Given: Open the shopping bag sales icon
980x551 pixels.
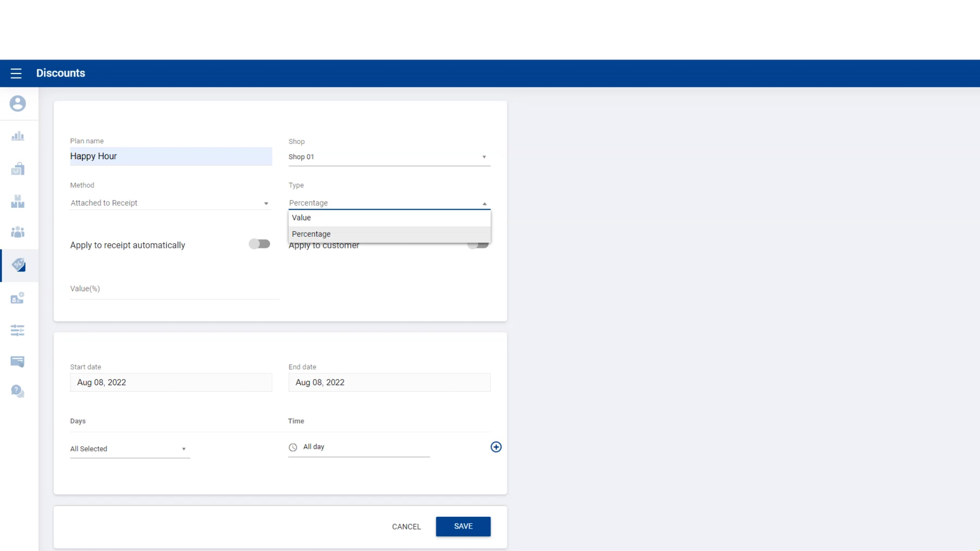Looking at the screenshot, I should 18,169.
